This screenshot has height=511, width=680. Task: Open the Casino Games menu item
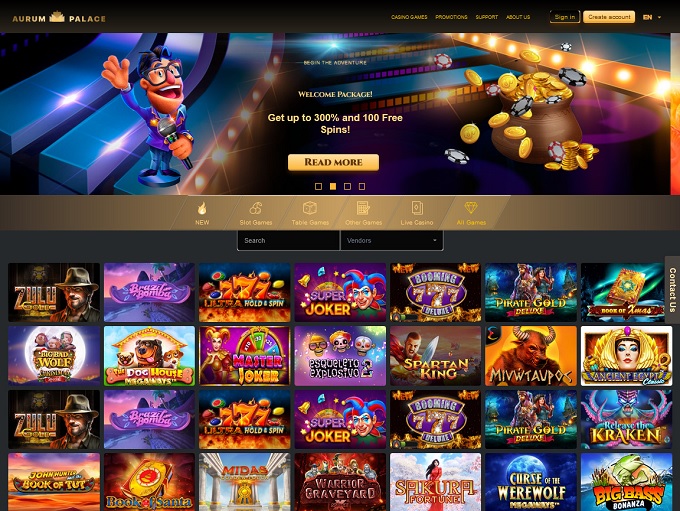409,17
